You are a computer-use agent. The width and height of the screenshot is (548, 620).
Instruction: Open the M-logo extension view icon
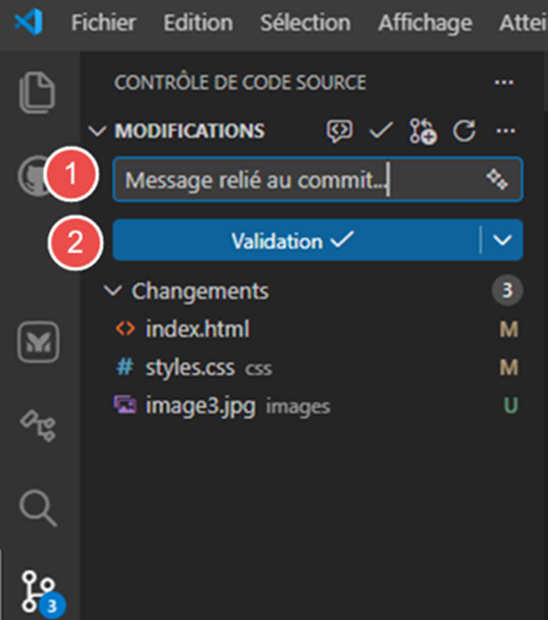[38, 342]
